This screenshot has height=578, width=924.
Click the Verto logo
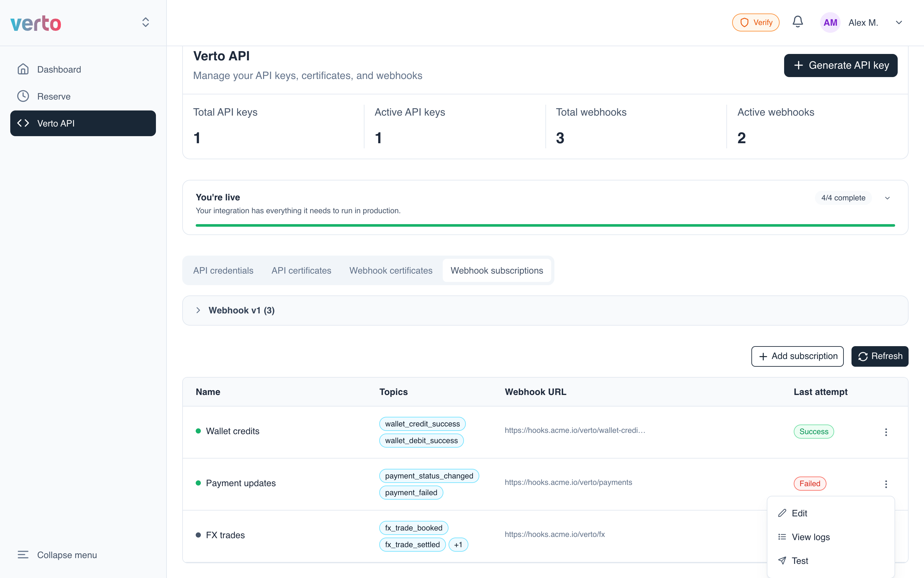[x=36, y=23]
